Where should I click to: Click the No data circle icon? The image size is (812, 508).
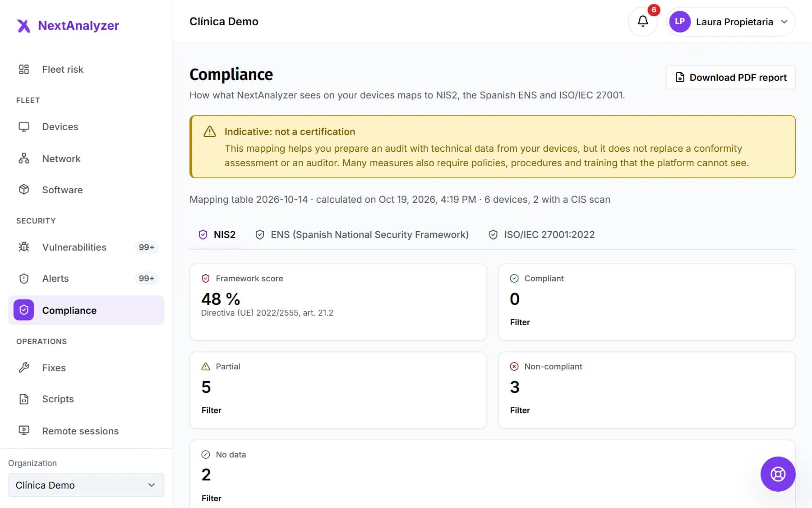pos(206,455)
